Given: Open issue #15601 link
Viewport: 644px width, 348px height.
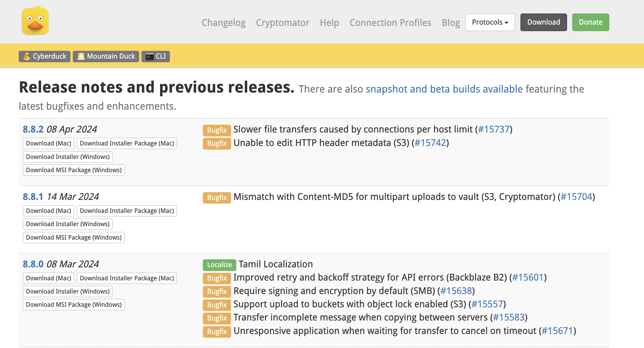Looking at the screenshot, I should coord(528,277).
